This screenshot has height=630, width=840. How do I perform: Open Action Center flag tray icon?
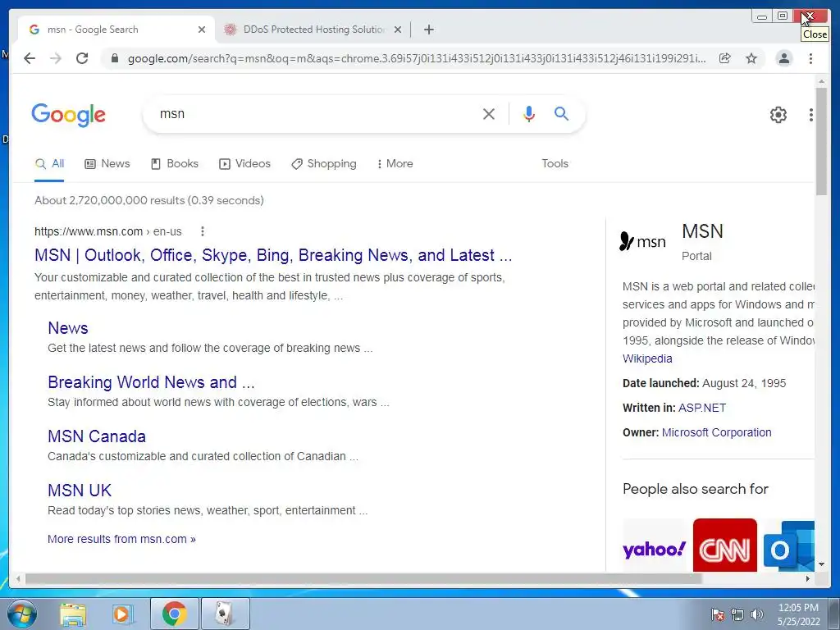[718, 614]
